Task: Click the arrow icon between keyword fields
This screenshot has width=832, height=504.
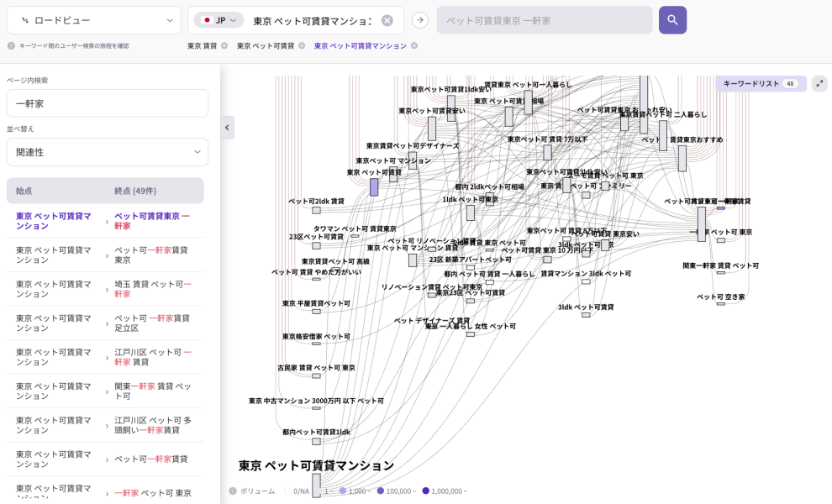Action: point(420,20)
